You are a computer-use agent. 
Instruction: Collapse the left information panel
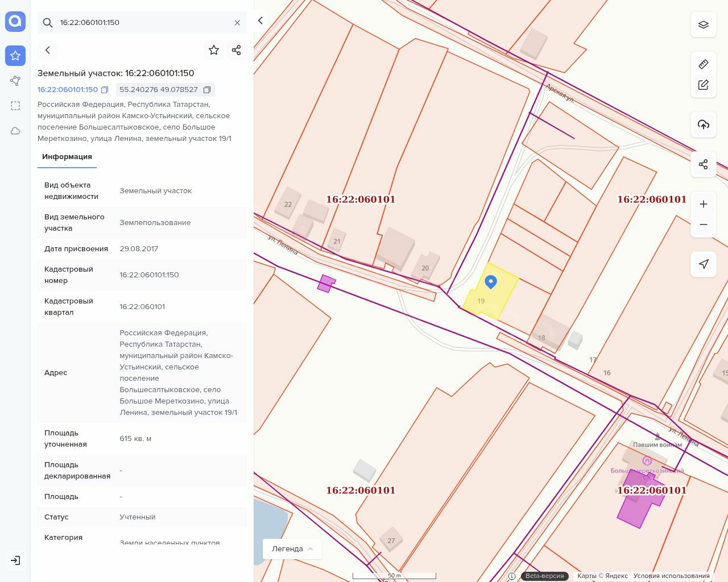tap(260, 20)
